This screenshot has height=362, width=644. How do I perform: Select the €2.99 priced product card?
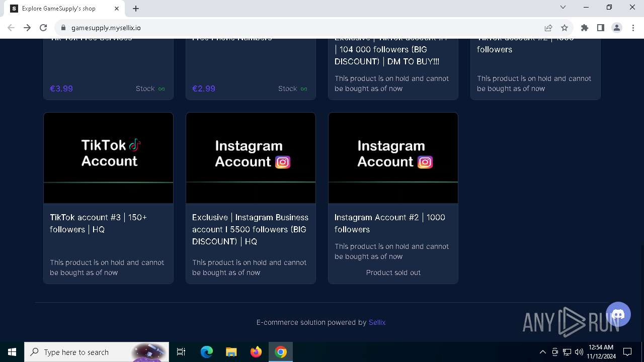251,69
